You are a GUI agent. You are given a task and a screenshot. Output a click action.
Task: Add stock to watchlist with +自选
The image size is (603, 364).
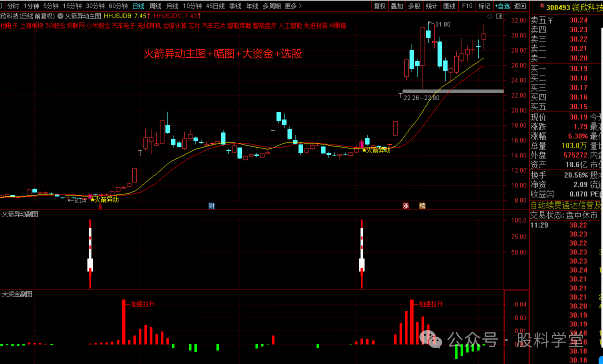pos(502,6)
